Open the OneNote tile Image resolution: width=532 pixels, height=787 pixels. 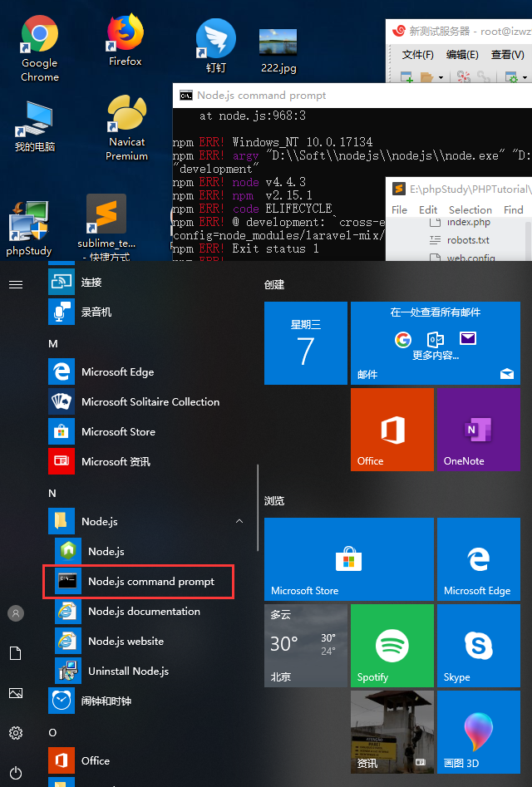[x=478, y=429]
